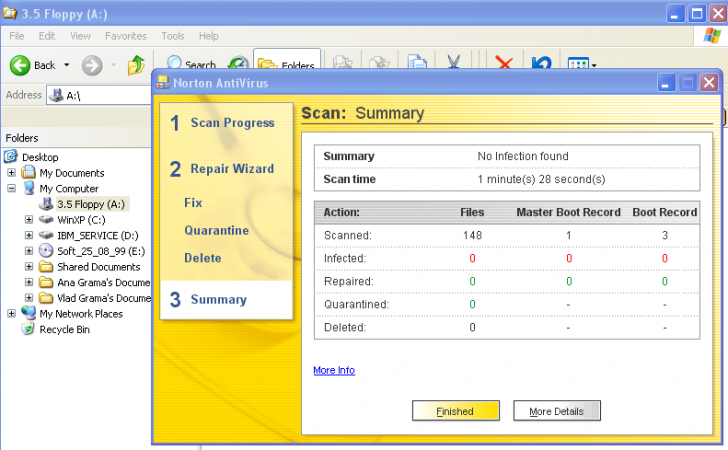This screenshot has height=450, width=728.
Task: Click the Explorer window title bar folder icon
Action: click(x=10, y=13)
